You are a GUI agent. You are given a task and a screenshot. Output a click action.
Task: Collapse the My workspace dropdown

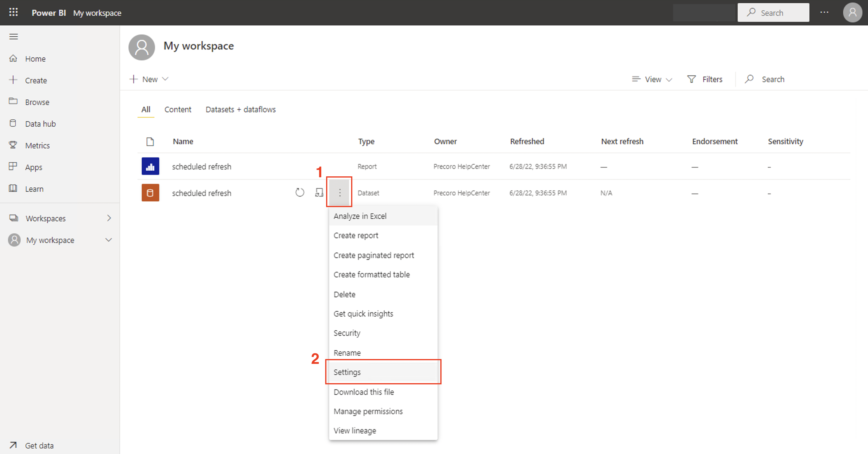pyautogui.click(x=108, y=240)
